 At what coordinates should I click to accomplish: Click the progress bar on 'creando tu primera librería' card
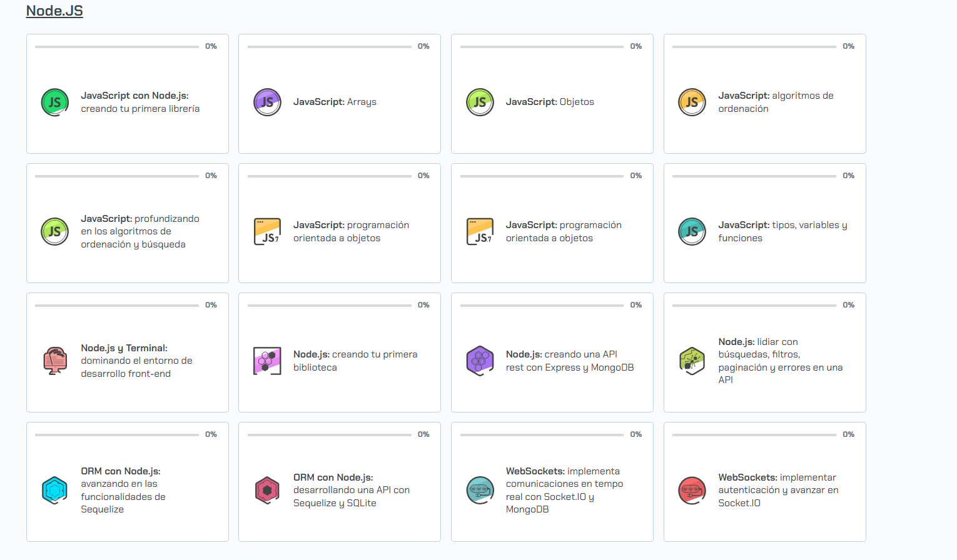(117, 46)
